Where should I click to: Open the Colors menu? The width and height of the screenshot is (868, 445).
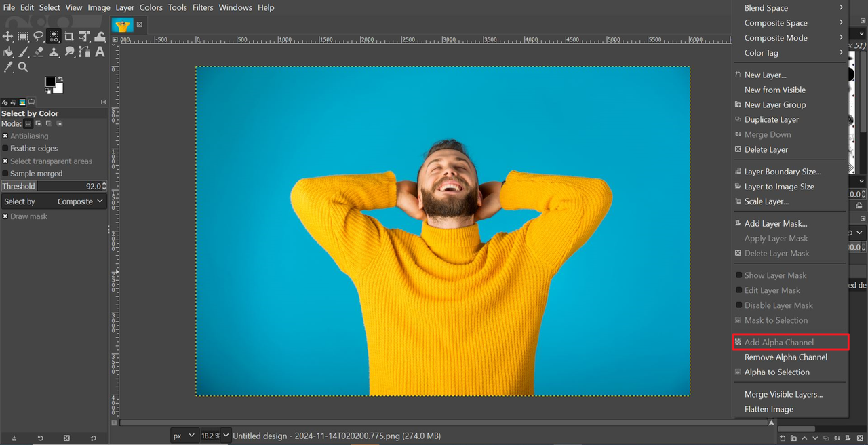[x=151, y=7]
